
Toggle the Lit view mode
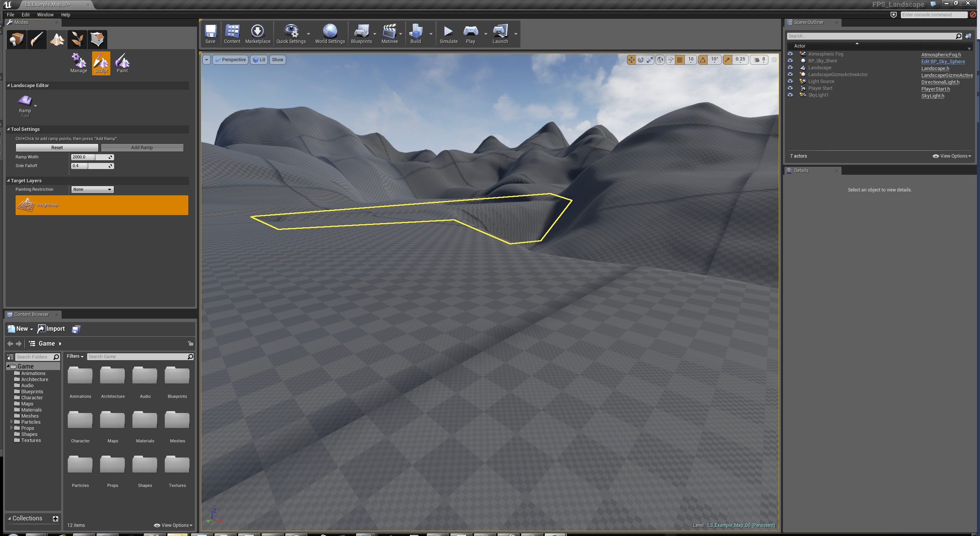[259, 60]
